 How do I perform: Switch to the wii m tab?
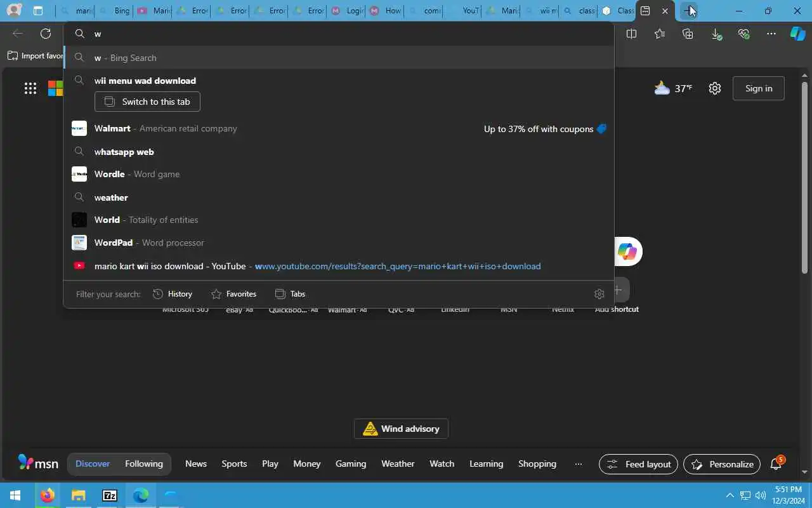point(540,11)
